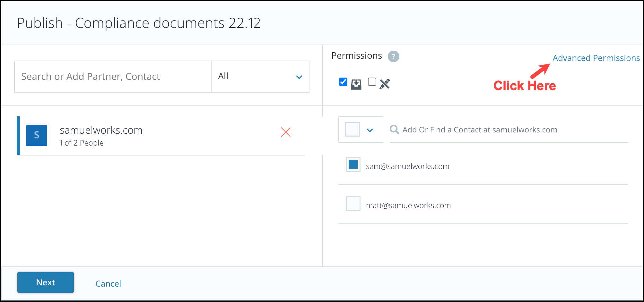644x302 pixels.
Task: Cancel the publish dialog
Action: 108,284
